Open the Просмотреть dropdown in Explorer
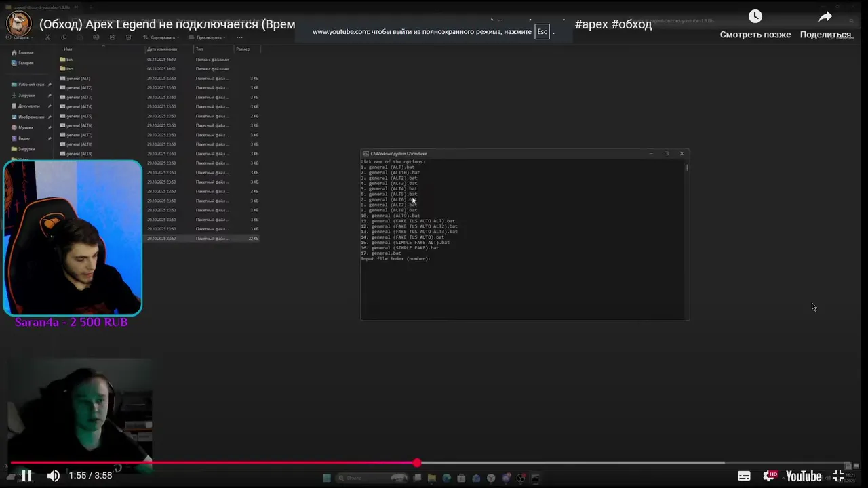Image resolution: width=868 pixels, height=488 pixels. pos(206,37)
